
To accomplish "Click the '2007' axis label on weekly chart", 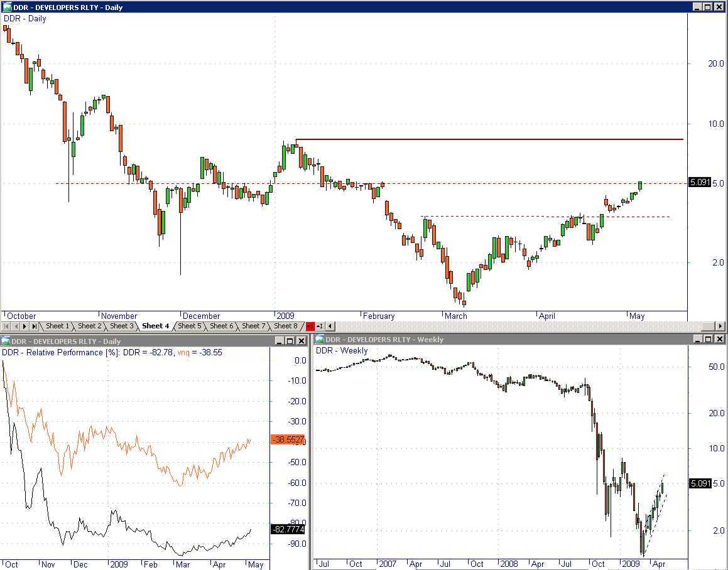I will (387, 564).
